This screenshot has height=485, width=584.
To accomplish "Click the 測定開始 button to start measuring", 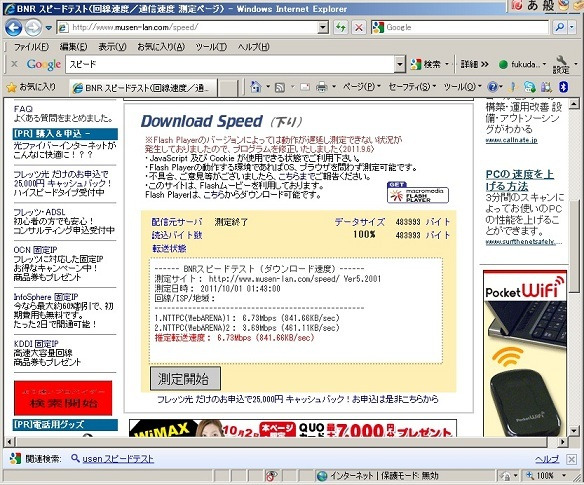I will pos(185,379).
